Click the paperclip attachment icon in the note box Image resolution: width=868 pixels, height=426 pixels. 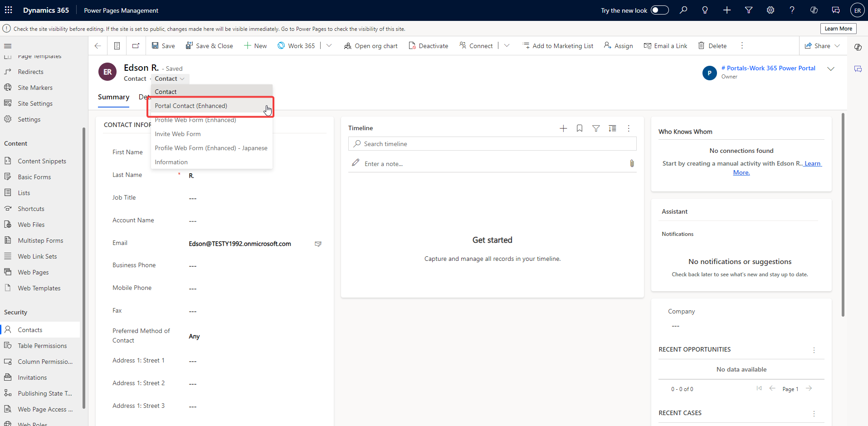coord(632,163)
